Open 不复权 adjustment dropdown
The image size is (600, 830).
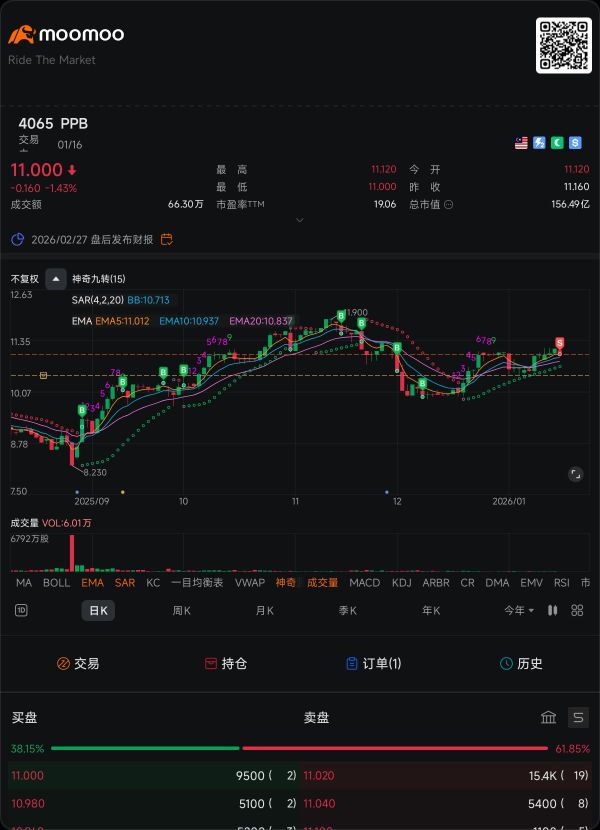pos(24,279)
